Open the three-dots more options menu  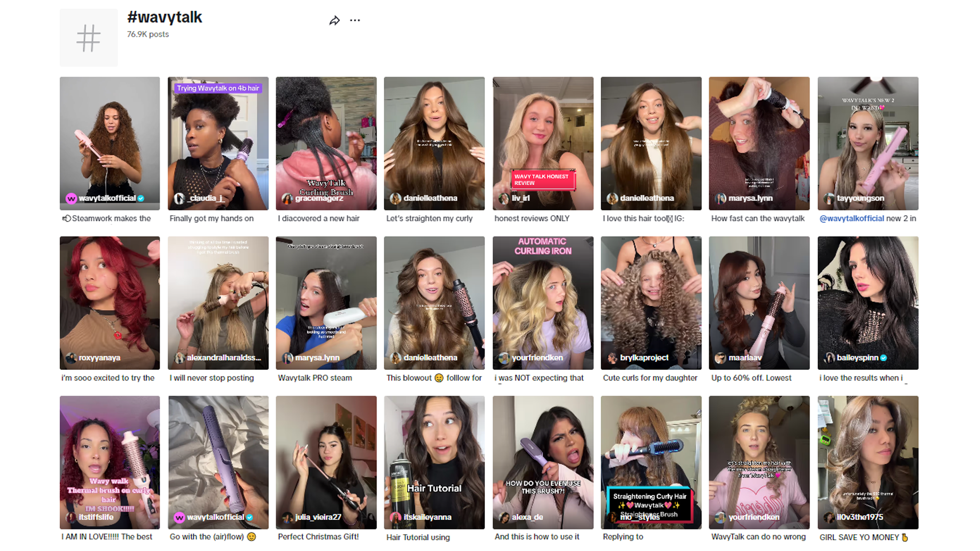(355, 20)
